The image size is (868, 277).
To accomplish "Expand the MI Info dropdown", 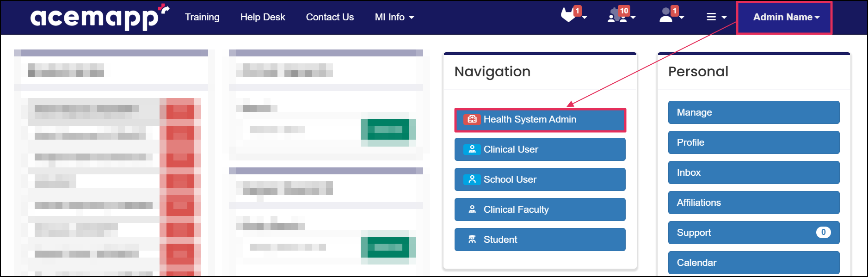I will tap(394, 17).
